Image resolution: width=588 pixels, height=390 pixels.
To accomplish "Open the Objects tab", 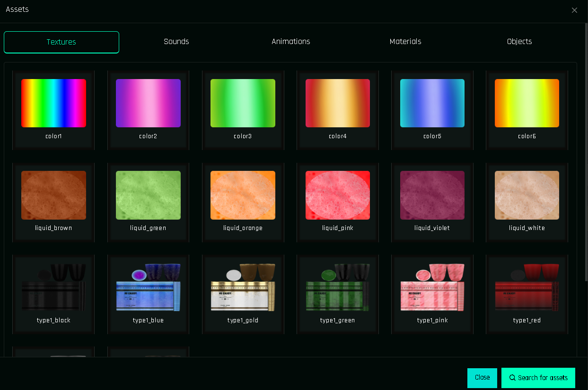I will click(519, 42).
